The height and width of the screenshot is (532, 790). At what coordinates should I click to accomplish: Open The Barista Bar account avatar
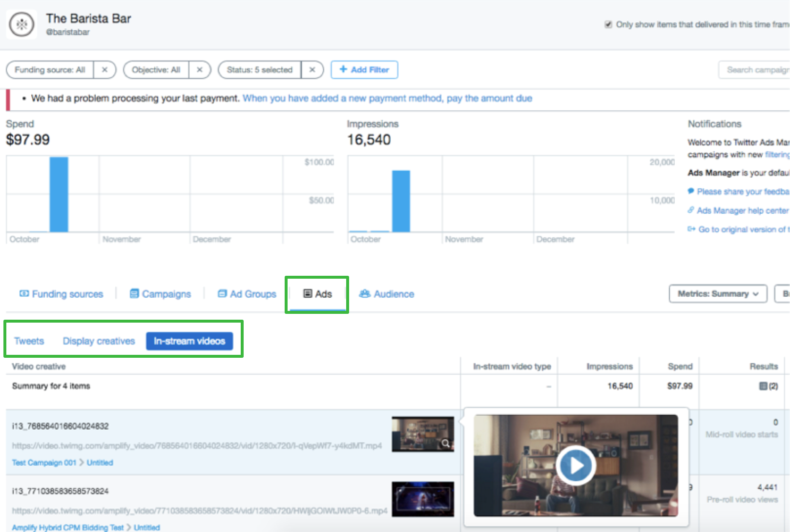pyautogui.click(x=21, y=24)
